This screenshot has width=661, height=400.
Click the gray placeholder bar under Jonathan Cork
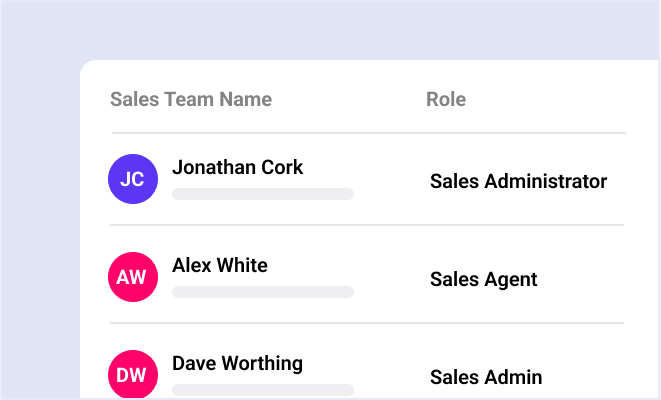[263, 194]
